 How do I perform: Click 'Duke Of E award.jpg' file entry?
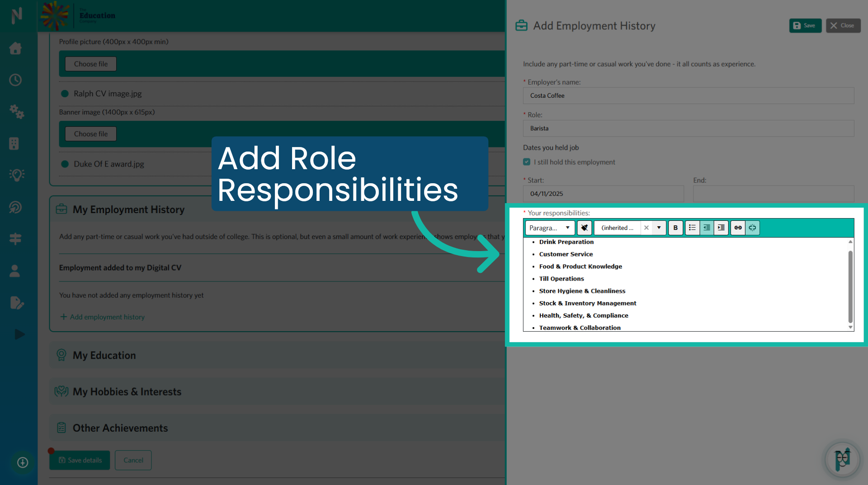109,164
